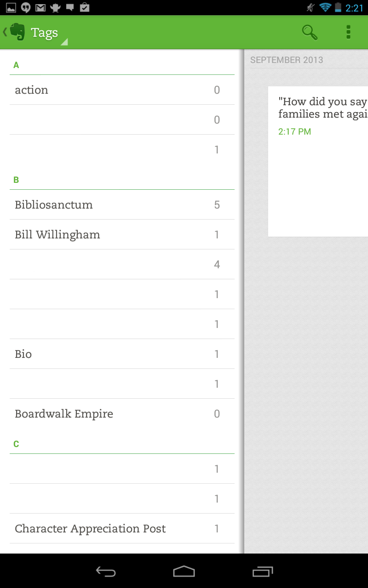Tap the September 2013 section header
This screenshot has width=368, height=588.
pos(287,60)
